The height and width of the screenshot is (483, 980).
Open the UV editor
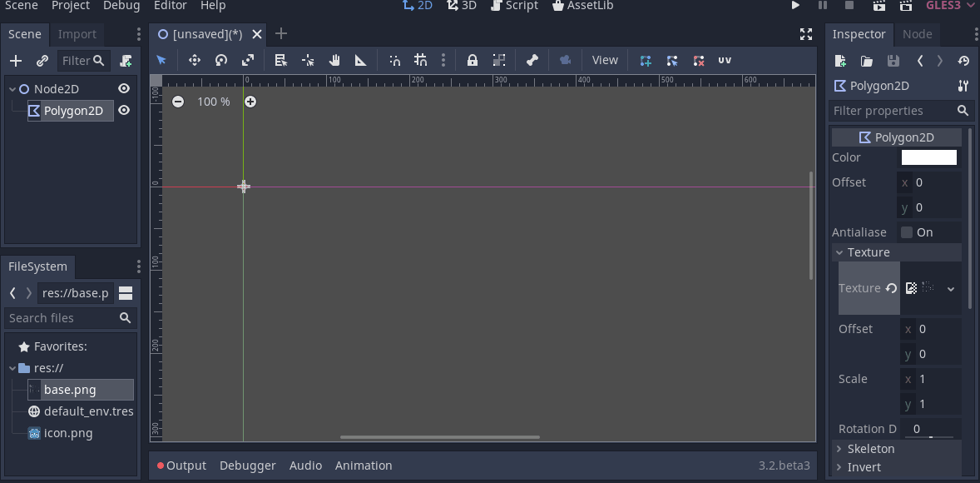coord(725,60)
